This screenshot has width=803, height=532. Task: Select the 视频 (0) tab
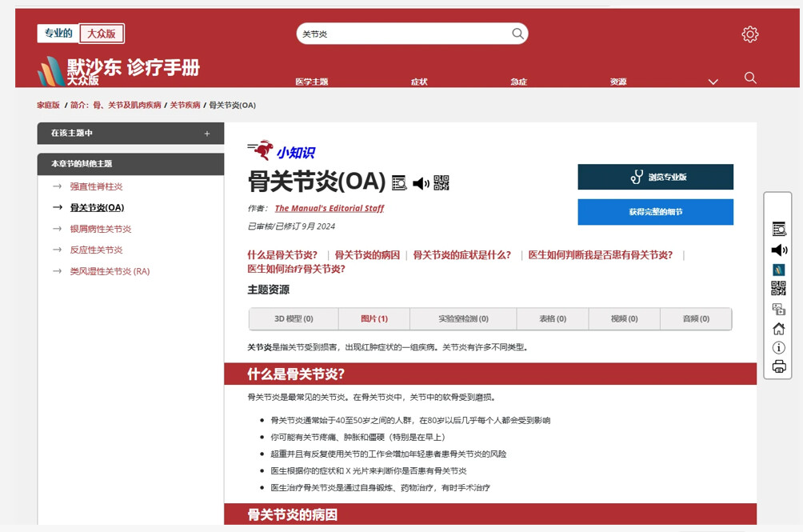pos(625,318)
